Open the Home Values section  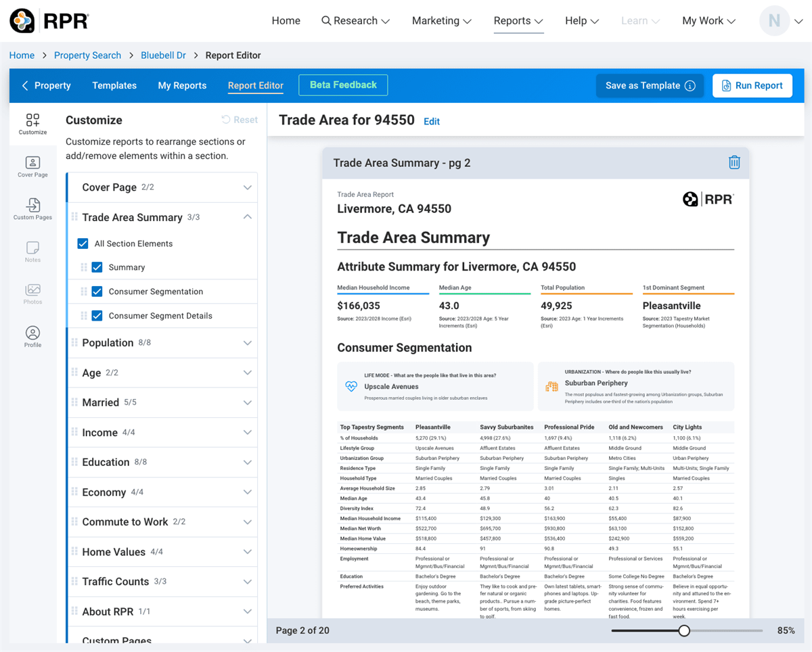(x=248, y=551)
